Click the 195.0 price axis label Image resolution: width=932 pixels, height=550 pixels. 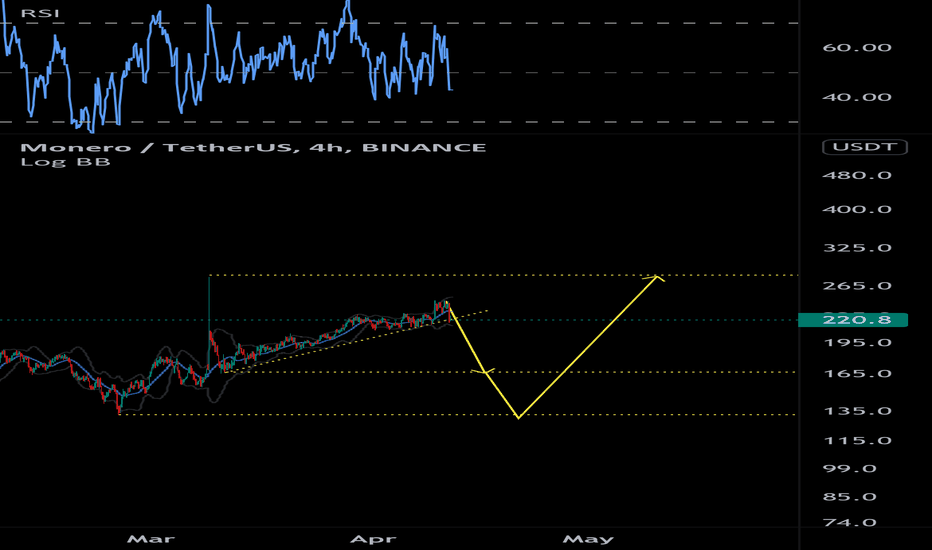pyautogui.click(x=857, y=342)
